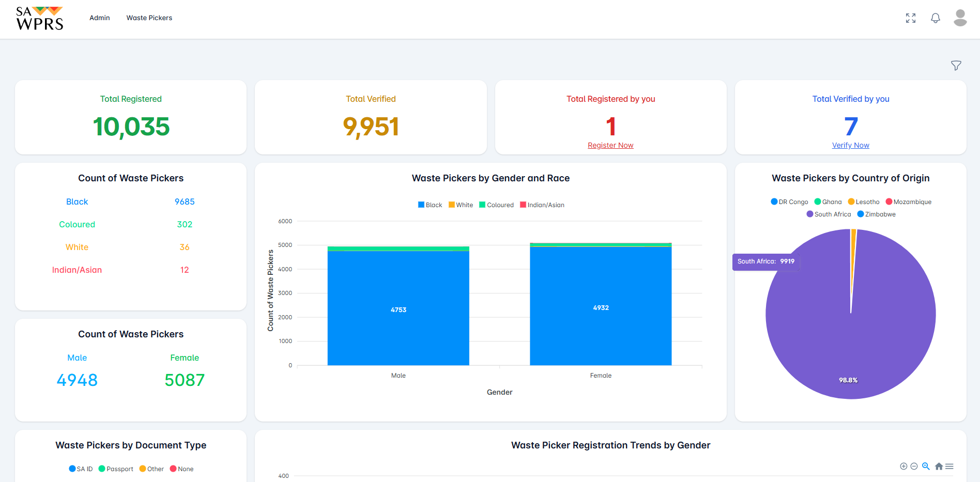
Task: Select the selection zoom magnifier tool
Action: point(926,467)
